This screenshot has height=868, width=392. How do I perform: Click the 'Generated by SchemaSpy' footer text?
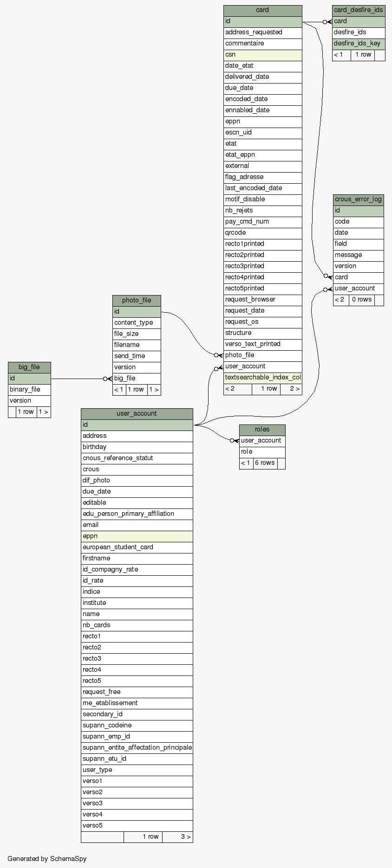[x=47, y=859]
